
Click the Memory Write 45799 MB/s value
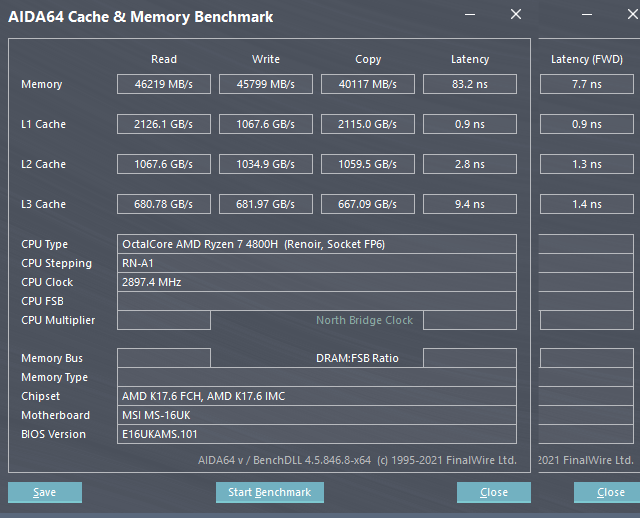(x=265, y=84)
